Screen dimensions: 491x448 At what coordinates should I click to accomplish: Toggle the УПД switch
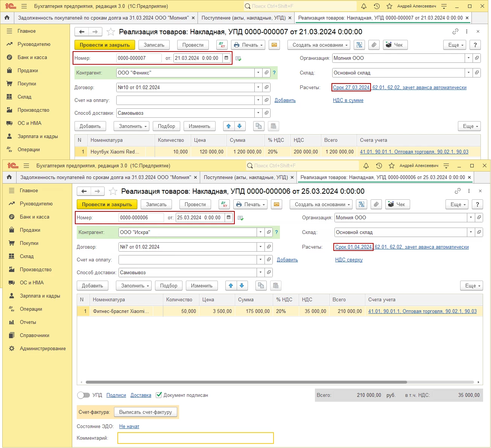(84, 395)
